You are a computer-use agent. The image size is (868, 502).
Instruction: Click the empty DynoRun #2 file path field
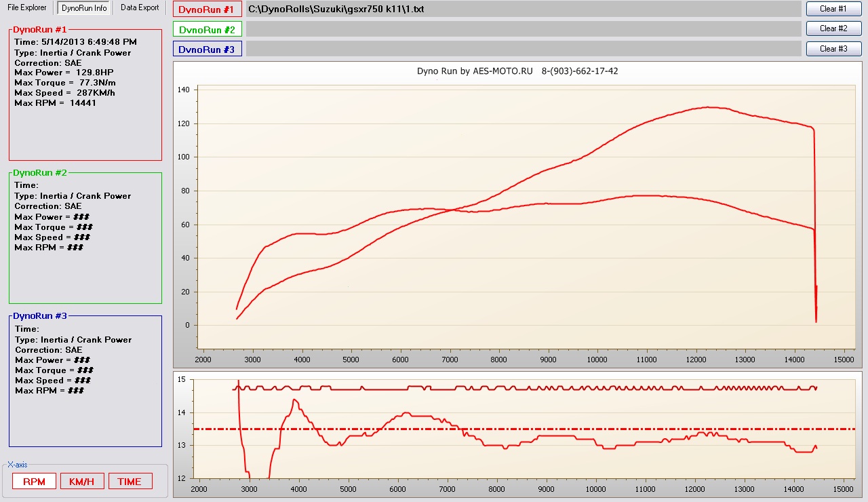(x=522, y=29)
